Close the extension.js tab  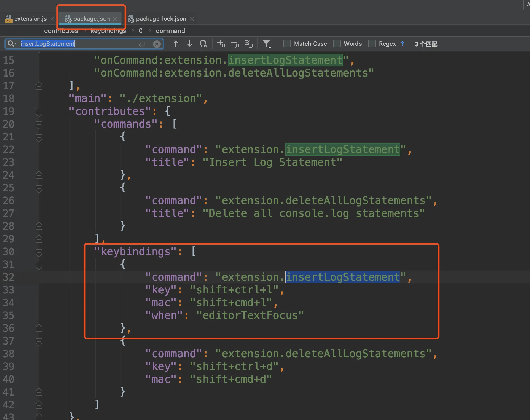(x=52, y=19)
